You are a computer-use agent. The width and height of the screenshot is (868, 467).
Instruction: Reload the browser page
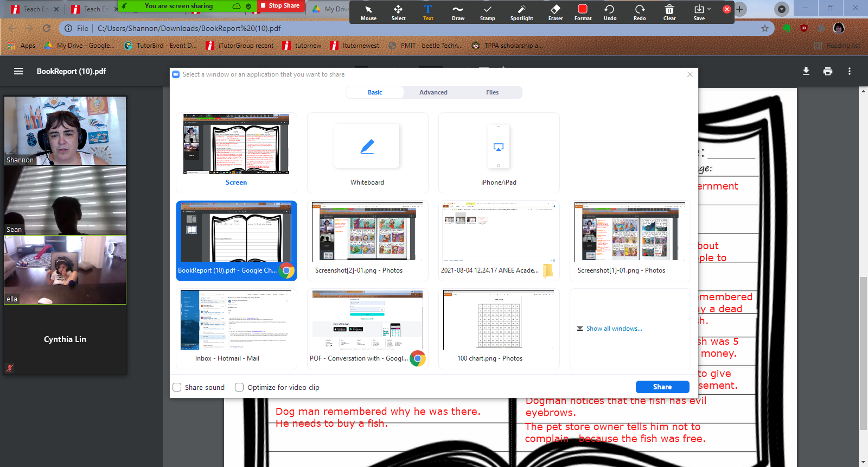47,28
